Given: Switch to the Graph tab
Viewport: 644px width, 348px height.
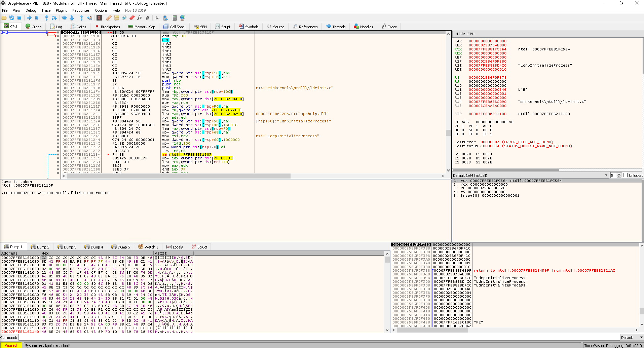Looking at the screenshot, I should (x=34, y=27).
